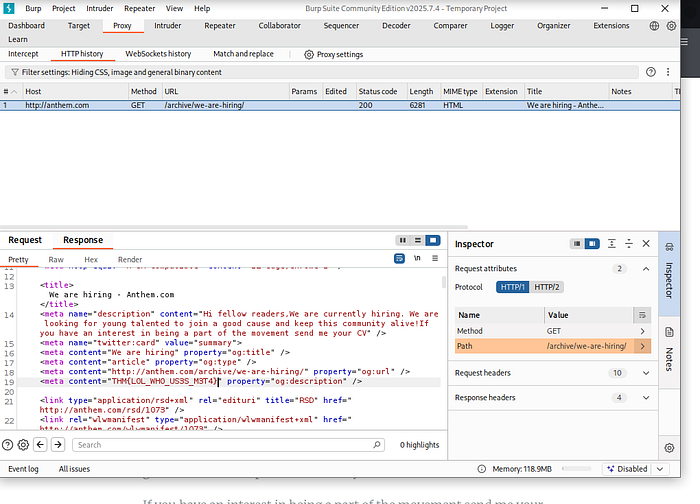This screenshot has height=504, width=700.
Task: Expand the Response headers section
Action: tap(646, 397)
